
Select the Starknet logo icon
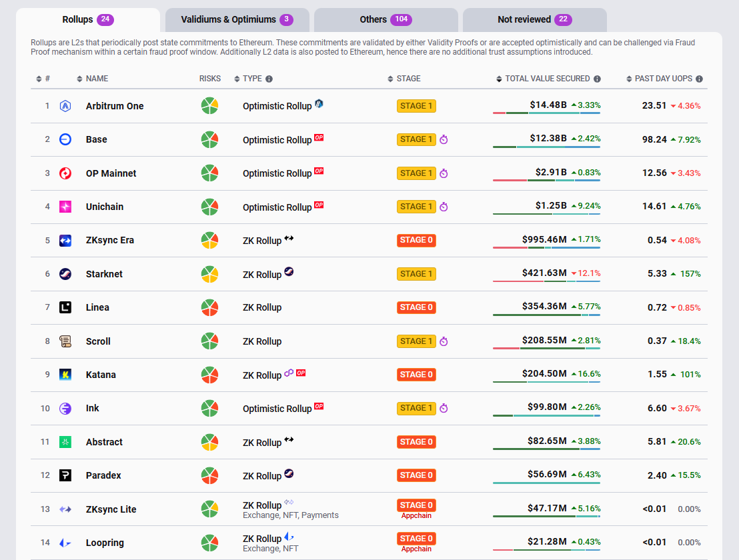click(x=65, y=274)
